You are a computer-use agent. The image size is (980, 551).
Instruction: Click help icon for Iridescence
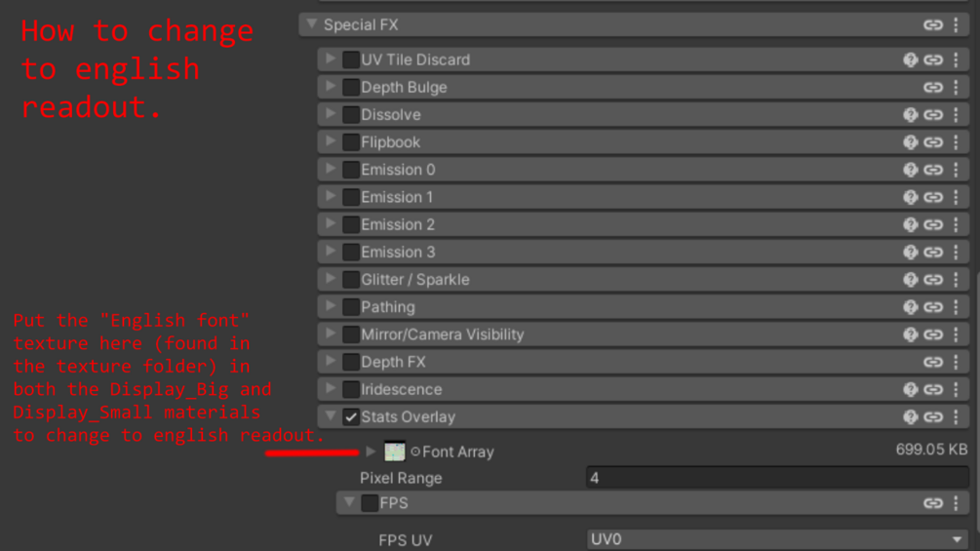[910, 389]
